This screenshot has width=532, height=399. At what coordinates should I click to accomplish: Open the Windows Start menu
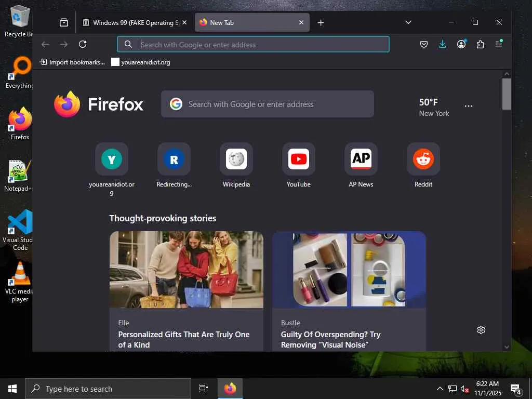(12, 389)
